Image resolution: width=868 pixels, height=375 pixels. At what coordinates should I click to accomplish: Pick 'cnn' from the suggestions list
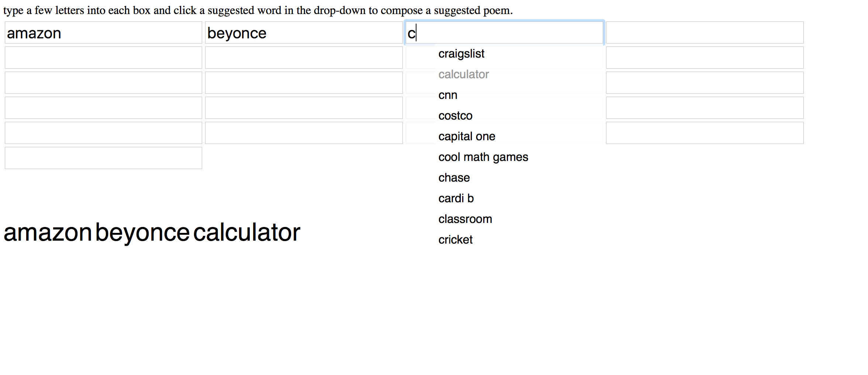(x=448, y=95)
